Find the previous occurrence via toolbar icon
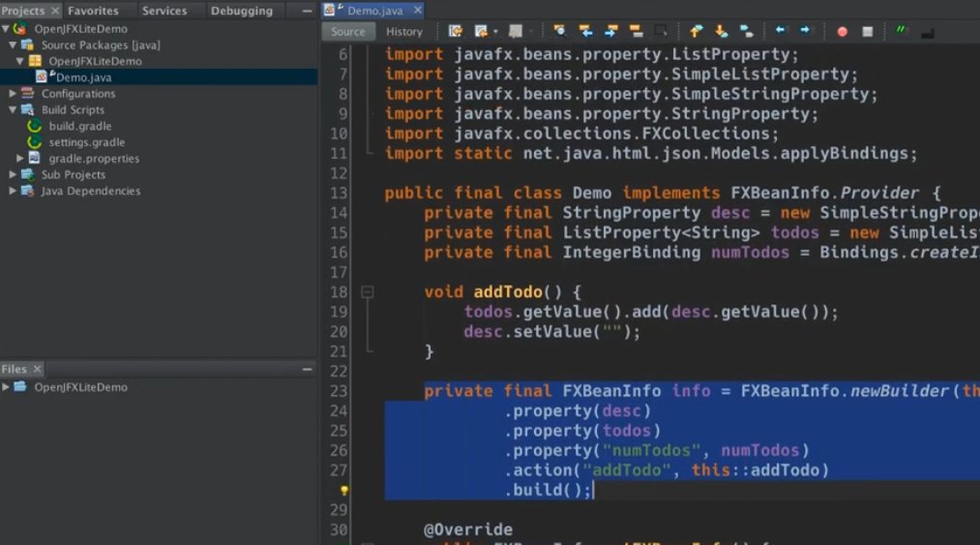The image size is (980, 545). coord(585,31)
